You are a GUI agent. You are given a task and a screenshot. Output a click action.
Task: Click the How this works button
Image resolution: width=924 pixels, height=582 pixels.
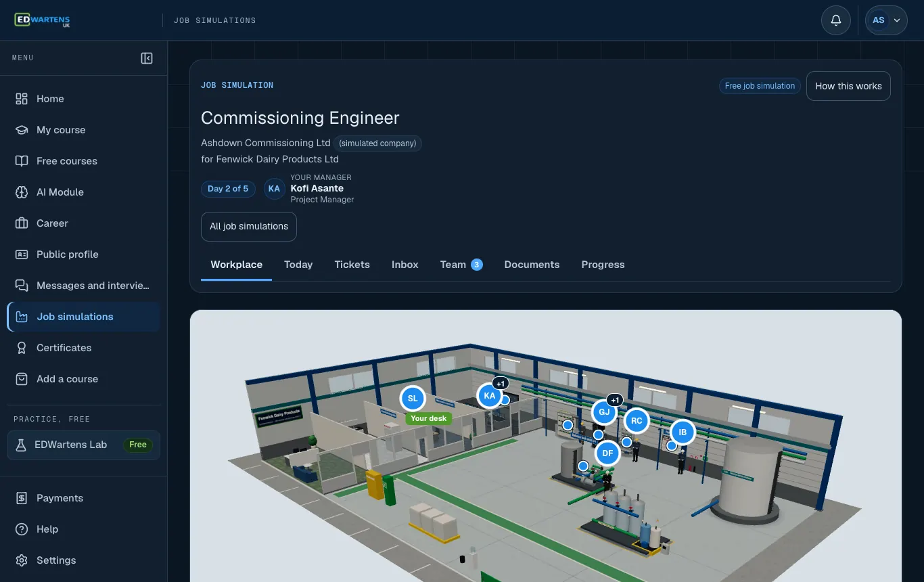[x=848, y=86]
